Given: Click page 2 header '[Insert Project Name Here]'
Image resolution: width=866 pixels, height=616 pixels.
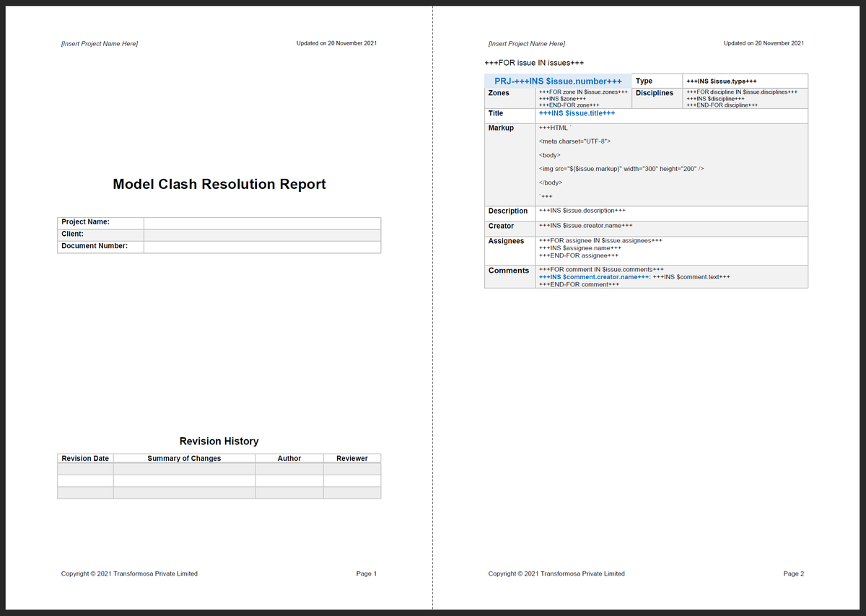Looking at the screenshot, I should (x=527, y=44).
